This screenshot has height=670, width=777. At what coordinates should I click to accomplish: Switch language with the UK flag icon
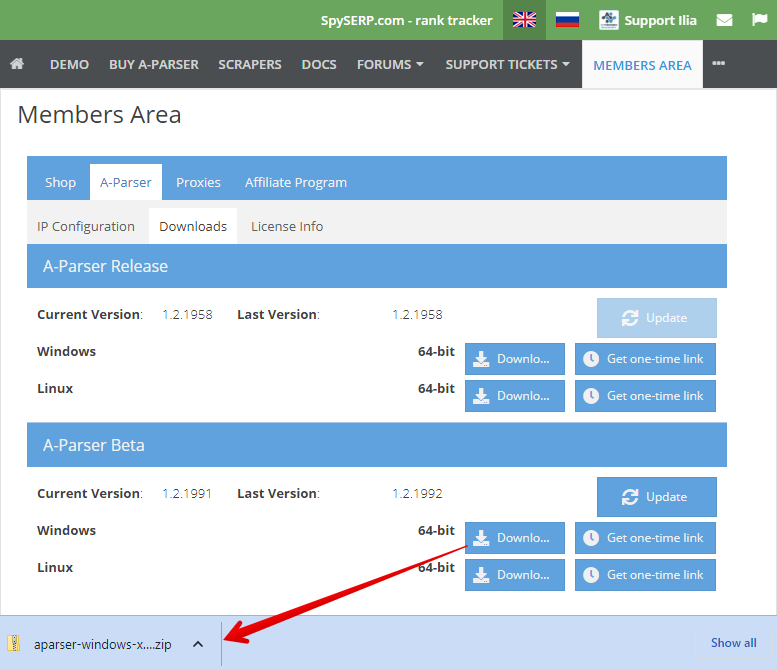(x=524, y=20)
